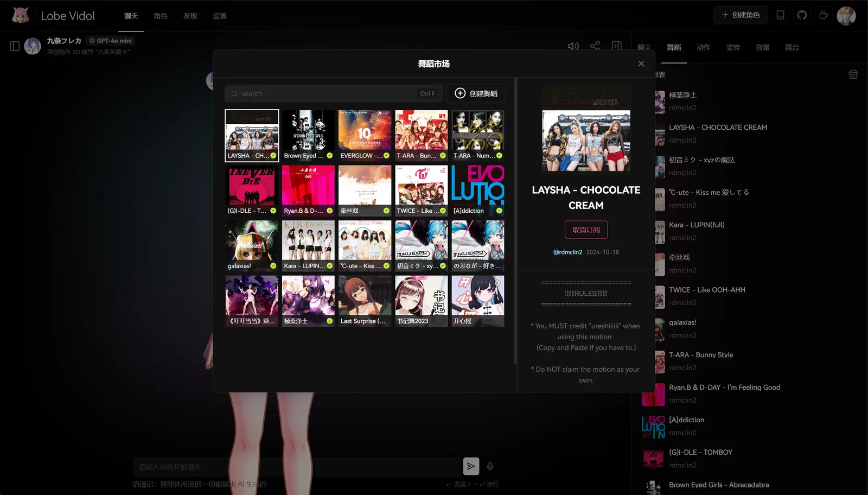Select the 动作 tab in right panel

coord(704,47)
